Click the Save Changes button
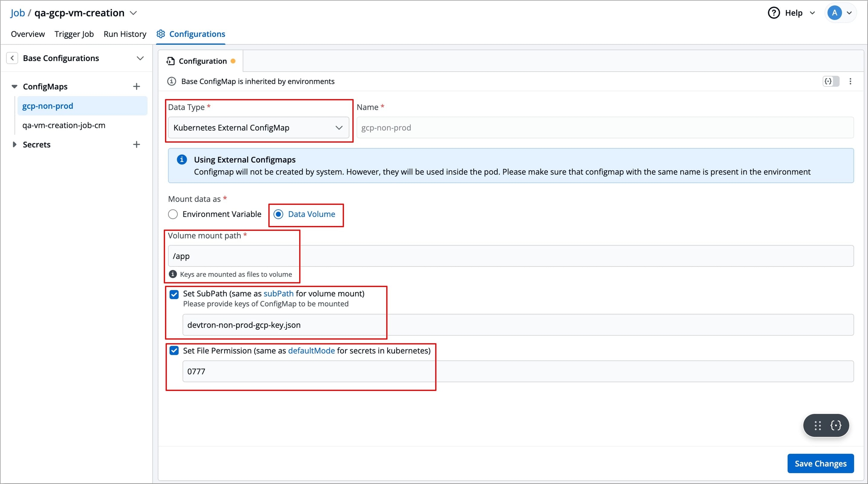Screen dimensions: 868x484 click(820, 464)
